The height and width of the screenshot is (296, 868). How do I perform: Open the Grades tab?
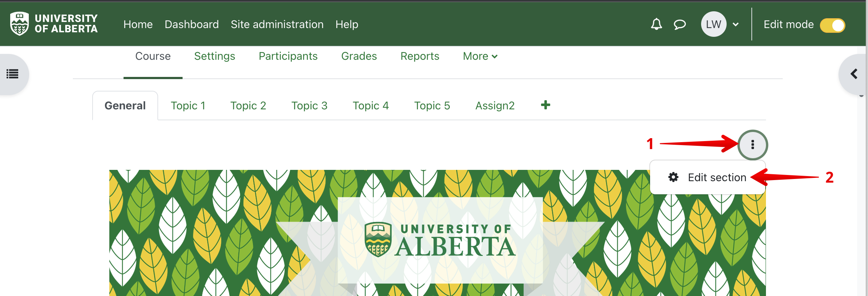pos(359,56)
